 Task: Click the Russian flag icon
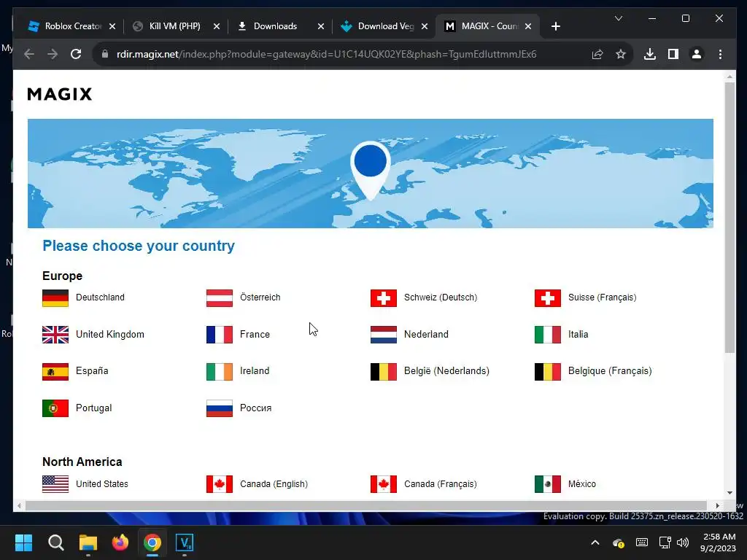coord(219,408)
